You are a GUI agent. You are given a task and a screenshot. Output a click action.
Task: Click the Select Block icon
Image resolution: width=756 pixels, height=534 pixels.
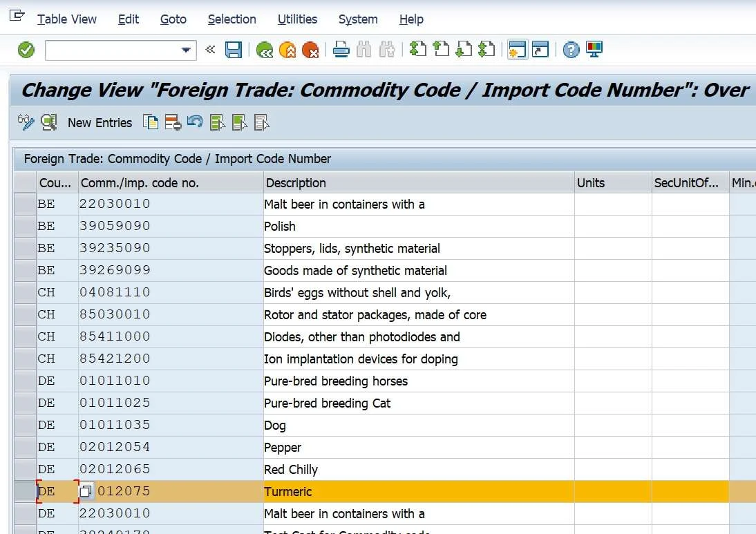tap(240, 122)
